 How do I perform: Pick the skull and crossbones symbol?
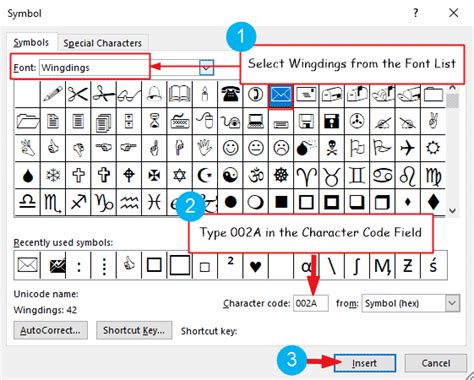tap(331, 148)
